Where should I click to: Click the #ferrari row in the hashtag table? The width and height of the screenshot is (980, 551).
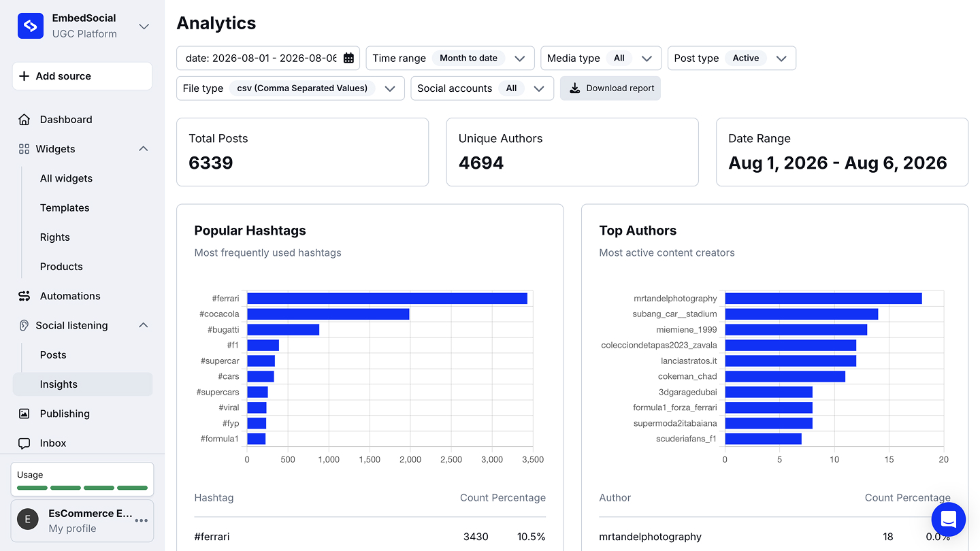[370, 537]
